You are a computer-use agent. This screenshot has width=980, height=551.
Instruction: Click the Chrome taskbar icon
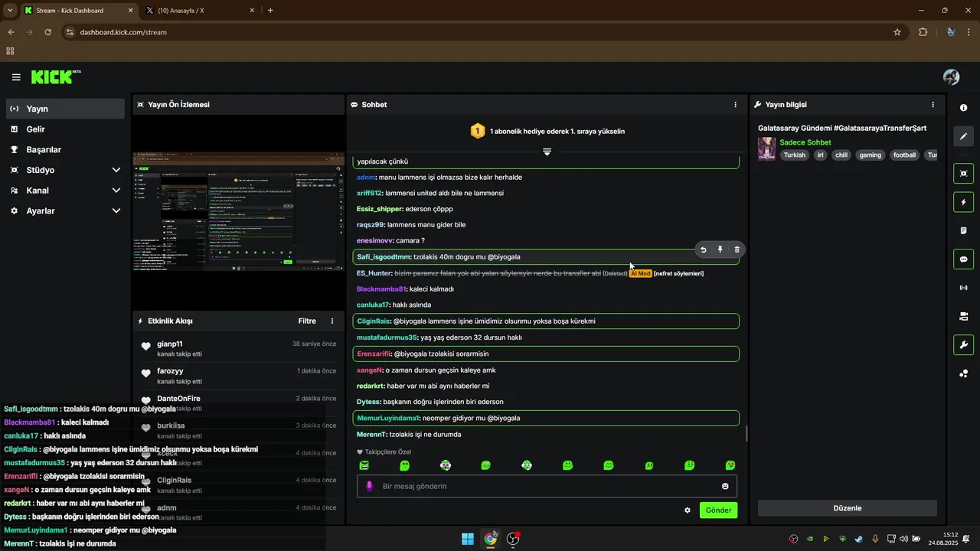pyautogui.click(x=490, y=539)
